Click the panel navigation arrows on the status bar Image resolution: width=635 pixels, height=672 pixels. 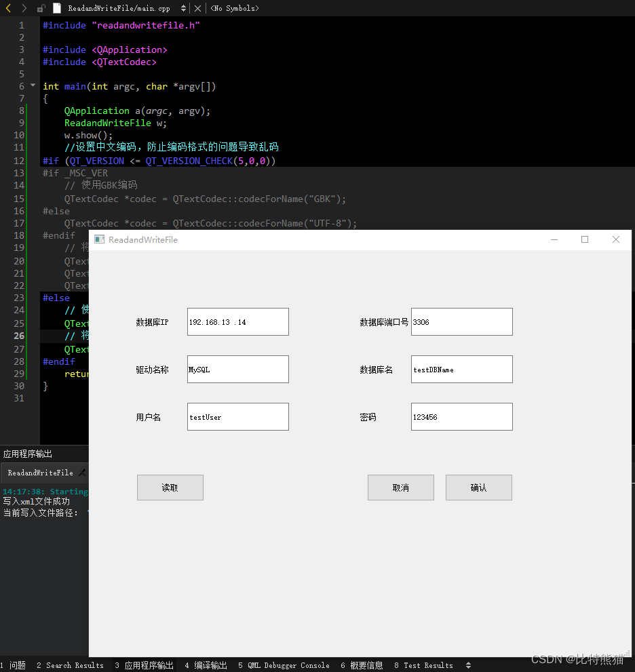(x=468, y=665)
